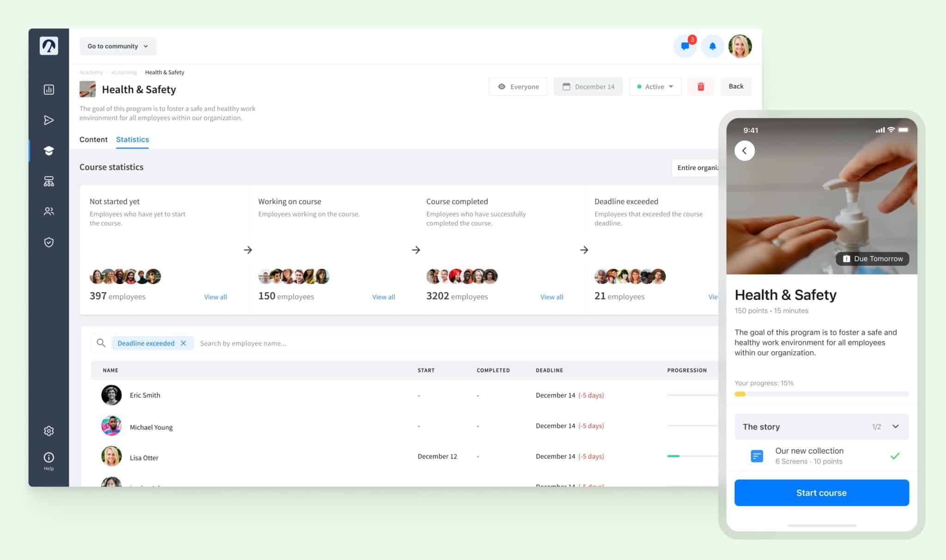
Task: Open the users/people management icon
Action: coord(49,211)
